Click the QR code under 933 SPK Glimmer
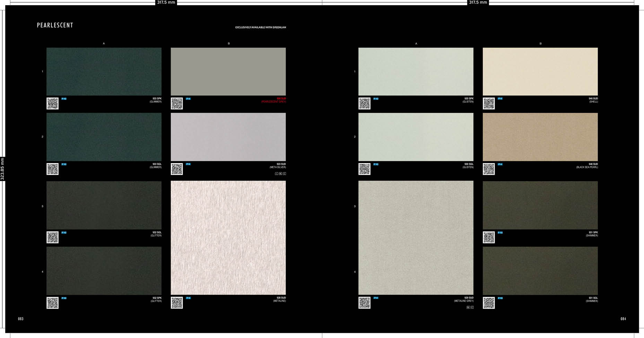 52,104
